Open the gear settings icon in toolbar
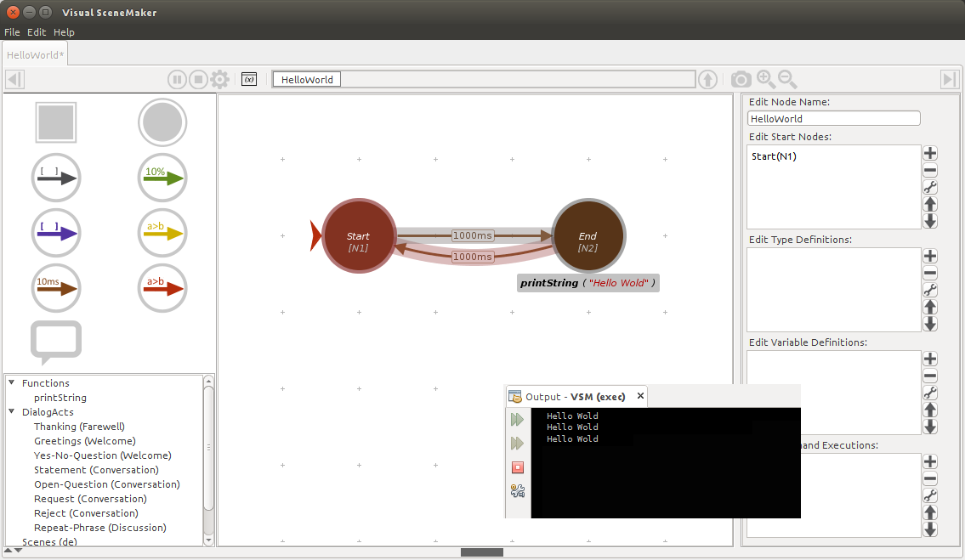Screen dimensions: 965x560 point(219,79)
